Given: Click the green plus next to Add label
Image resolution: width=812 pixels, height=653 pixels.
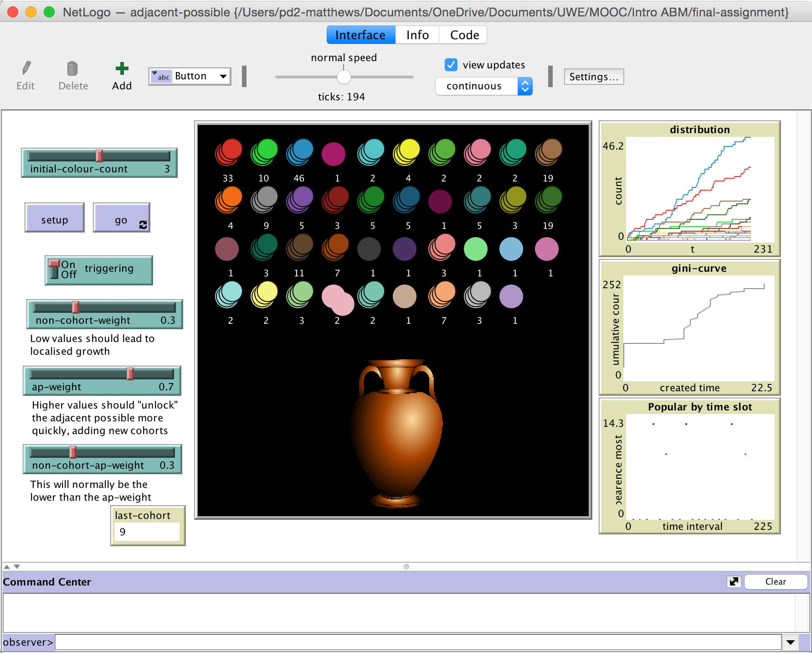Looking at the screenshot, I should (x=121, y=68).
